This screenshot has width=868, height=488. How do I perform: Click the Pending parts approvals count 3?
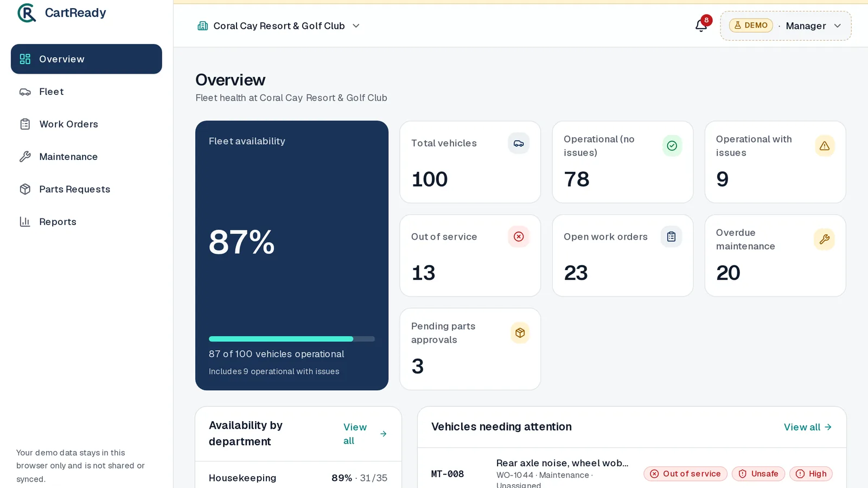(418, 367)
